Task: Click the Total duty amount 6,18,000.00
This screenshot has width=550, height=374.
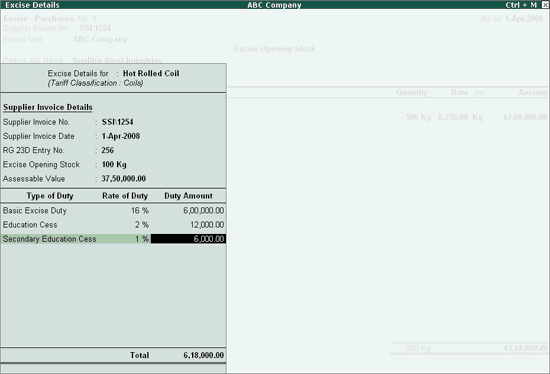Action: click(x=203, y=355)
